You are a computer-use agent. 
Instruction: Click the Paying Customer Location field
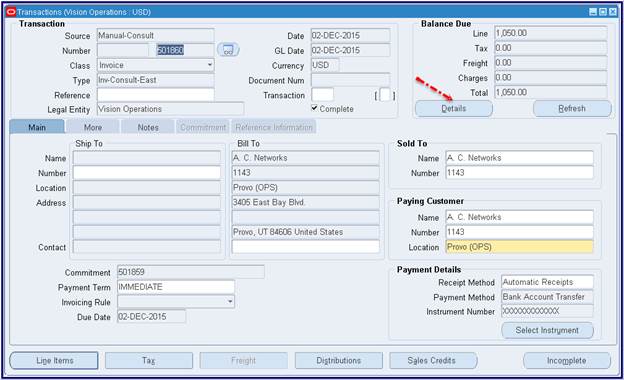(520, 247)
